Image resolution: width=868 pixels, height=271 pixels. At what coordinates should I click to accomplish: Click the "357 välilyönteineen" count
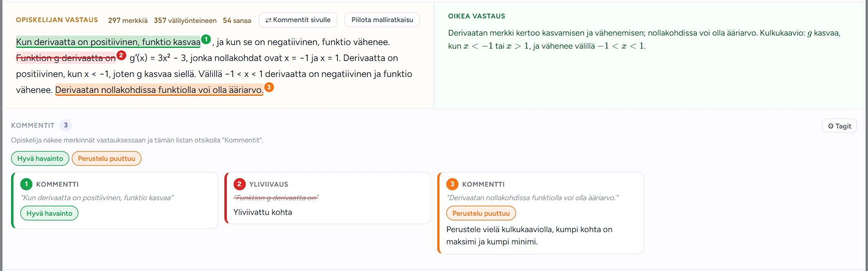coord(185,20)
